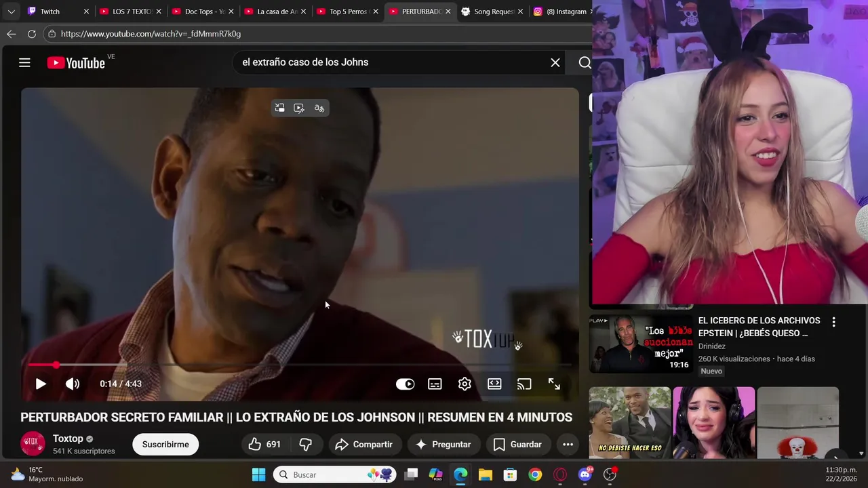868x488 pixels.
Task: Open the clock and date 11:30 p.m.
Action: [x=841, y=474]
